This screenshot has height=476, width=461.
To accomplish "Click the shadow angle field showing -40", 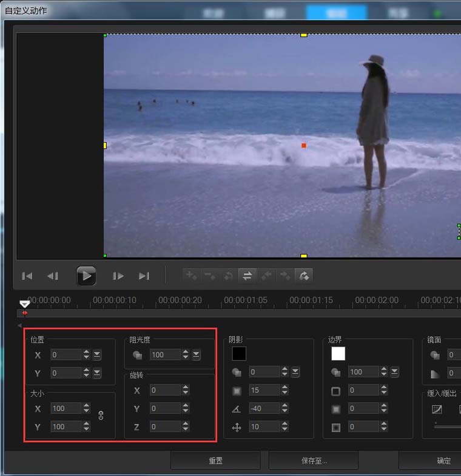I will click(x=264, y=408).
